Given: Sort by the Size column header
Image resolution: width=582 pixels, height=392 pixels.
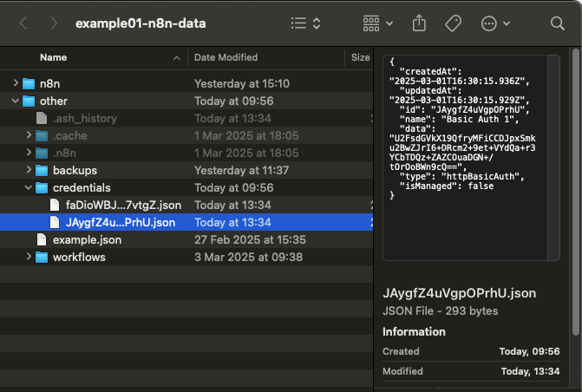Looking at the screenshot, I should (360, 57).
